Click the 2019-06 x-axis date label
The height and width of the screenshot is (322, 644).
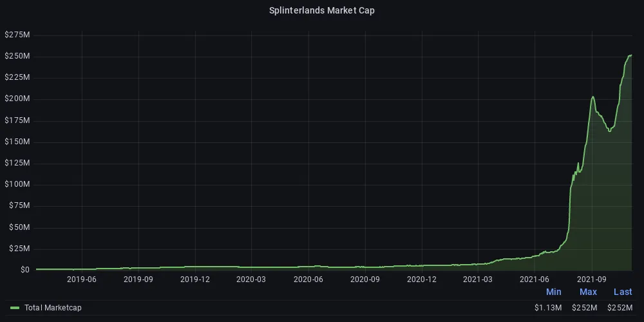click(82, 279)
